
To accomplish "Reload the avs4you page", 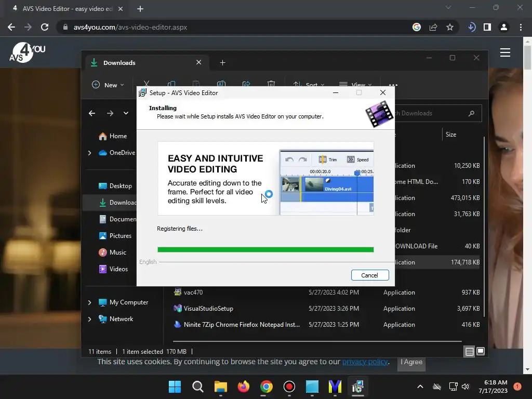I will (x=45, y=27).
